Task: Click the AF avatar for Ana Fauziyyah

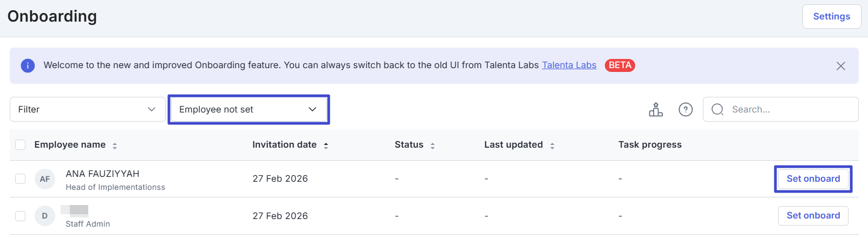Action: tap(45, 179)
